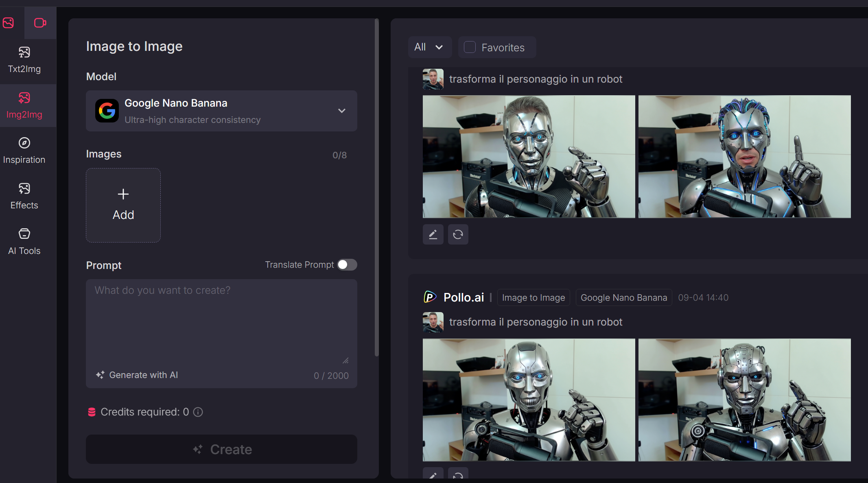This screenshot has width=868, height=483.
Task: Click the Create button
Action: (221, 449)
